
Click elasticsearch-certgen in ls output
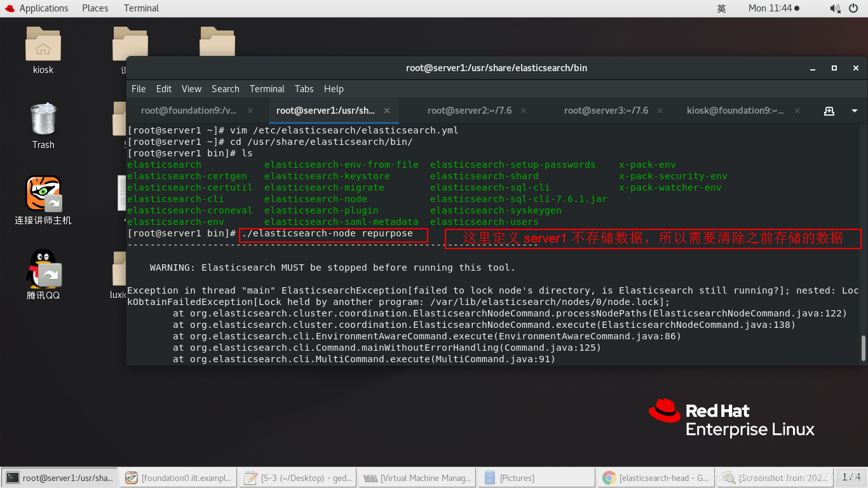187,176
